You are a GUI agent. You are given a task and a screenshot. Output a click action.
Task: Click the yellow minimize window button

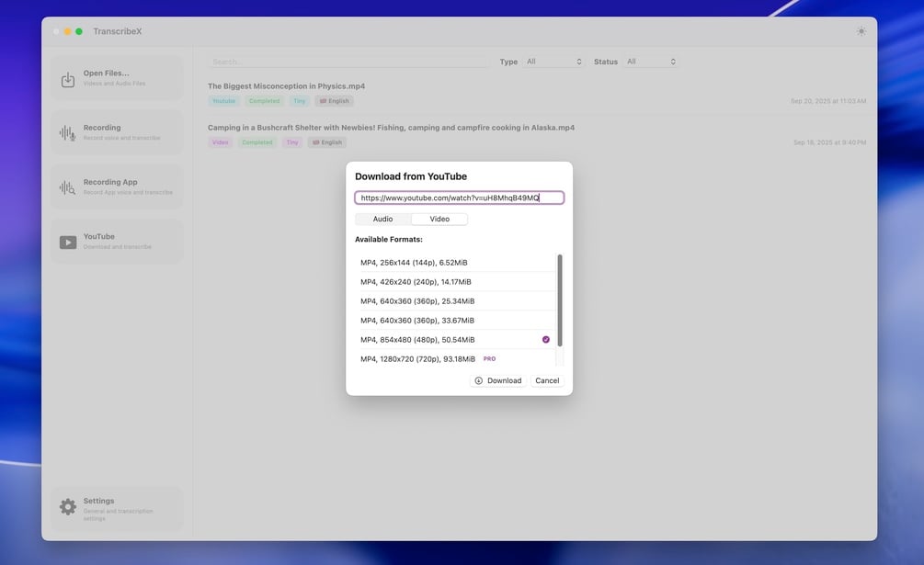click(68, 31)
